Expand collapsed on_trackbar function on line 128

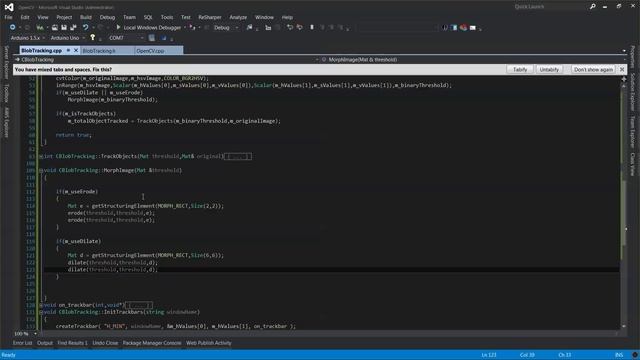click(41, 305)
